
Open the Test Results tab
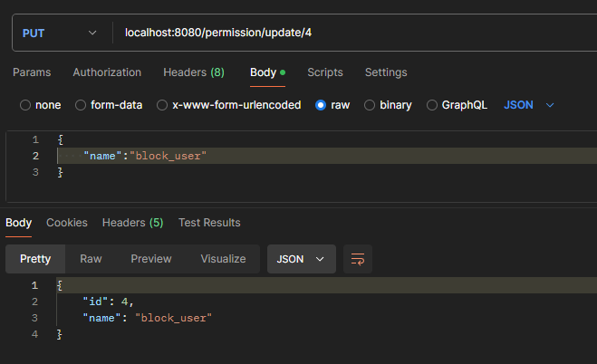click(209, 223)
